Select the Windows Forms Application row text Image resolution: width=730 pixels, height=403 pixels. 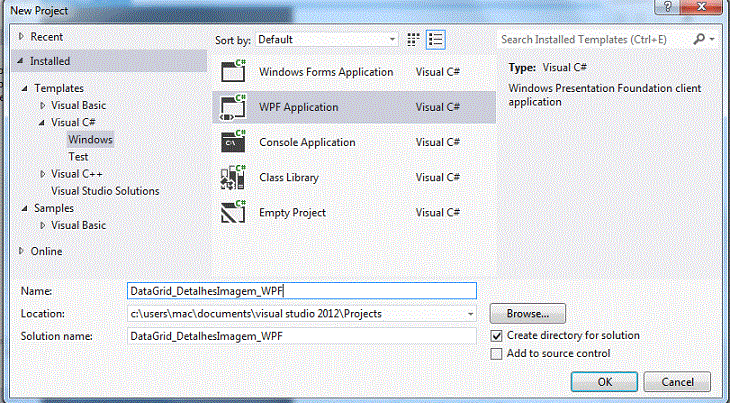point(326,72)
